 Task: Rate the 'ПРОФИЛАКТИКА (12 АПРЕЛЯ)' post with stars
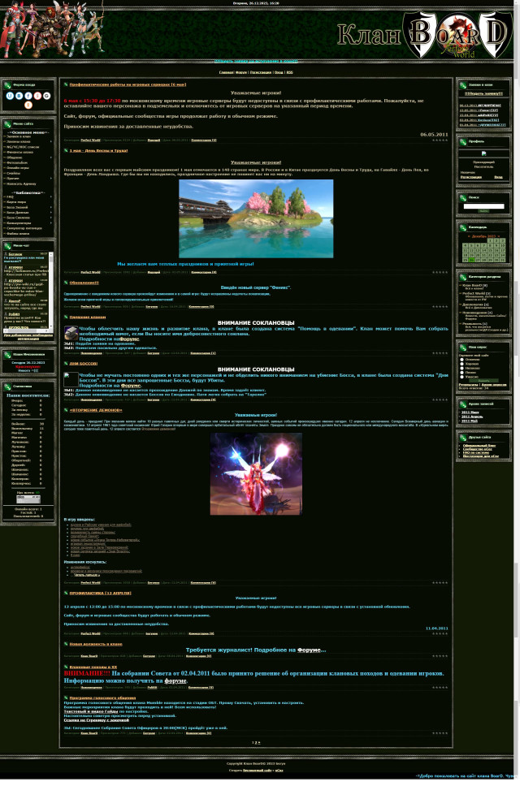click(x=440, y=633)
